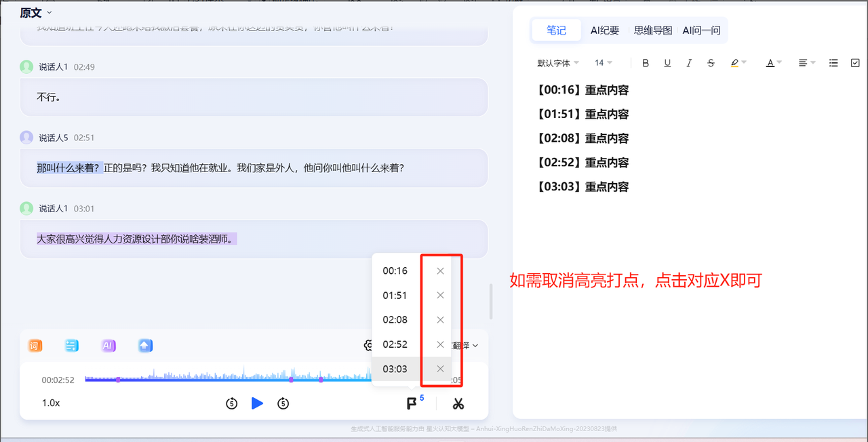The height and width of the screenshot is (442, 868).
Task: Toggle strikethrough formatting
Action: tap(711, 63)
